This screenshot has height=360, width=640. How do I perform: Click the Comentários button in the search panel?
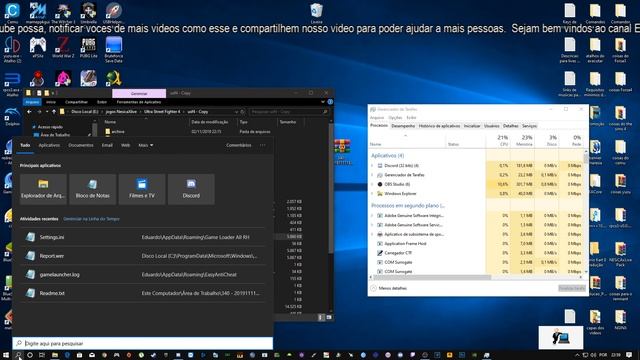[239, 145]
